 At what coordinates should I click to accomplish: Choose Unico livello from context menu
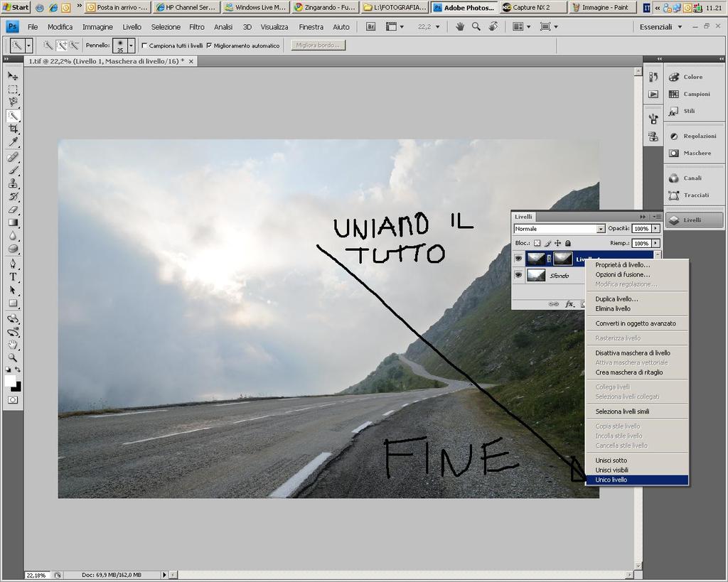611,480
